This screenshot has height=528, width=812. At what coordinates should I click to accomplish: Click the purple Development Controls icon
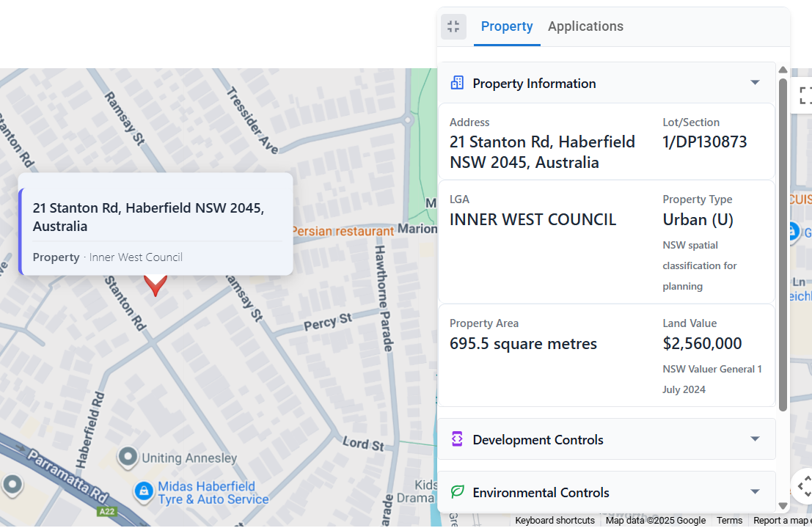point(457,439)
